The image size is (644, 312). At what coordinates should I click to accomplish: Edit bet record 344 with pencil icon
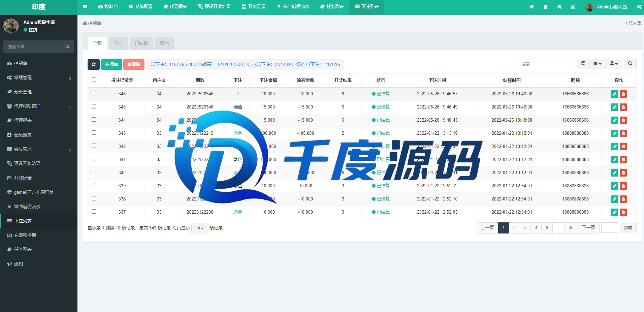pos(615,120)
